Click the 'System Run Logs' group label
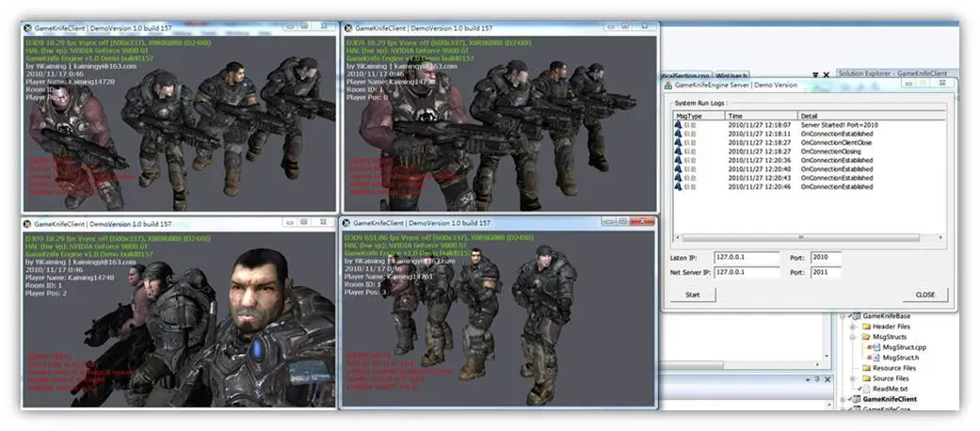 pos(702,103)
